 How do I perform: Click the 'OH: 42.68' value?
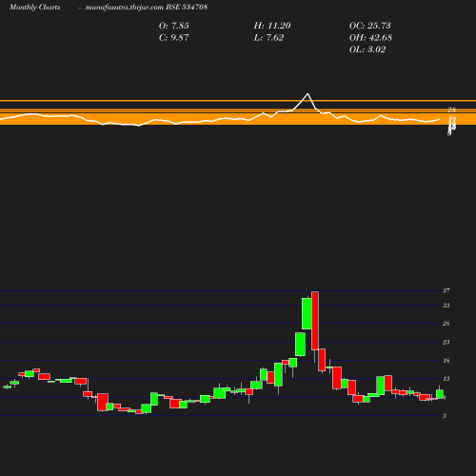coord(370,37)
